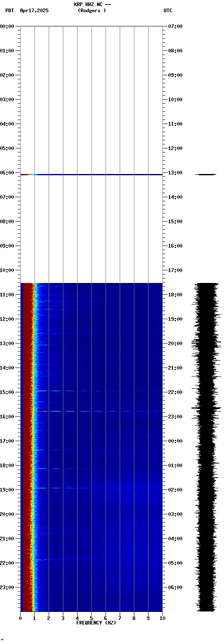Viewport: 224px width, 644px height.
Task: Click the "Apr17,2025" date label
Action: pos(34,11)
